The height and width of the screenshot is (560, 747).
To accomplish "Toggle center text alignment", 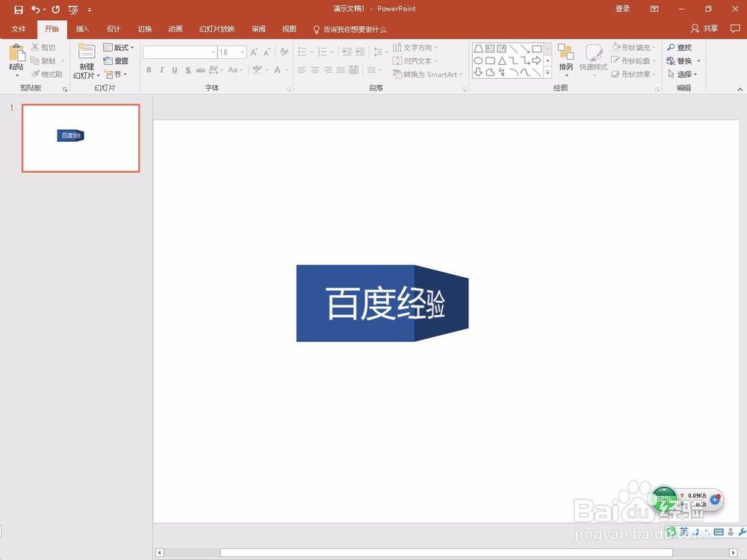I will [315, 70].
